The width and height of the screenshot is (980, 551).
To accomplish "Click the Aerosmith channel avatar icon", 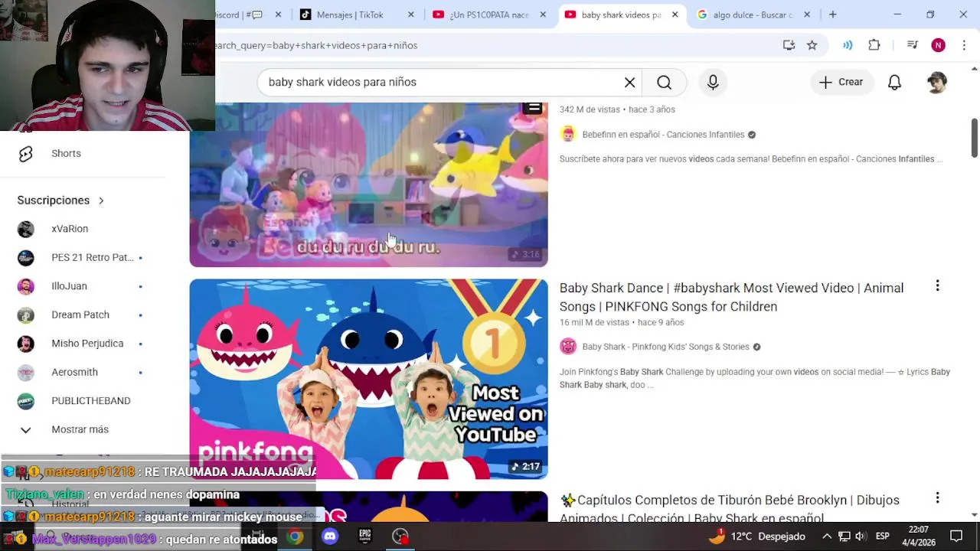I will 26,372.
